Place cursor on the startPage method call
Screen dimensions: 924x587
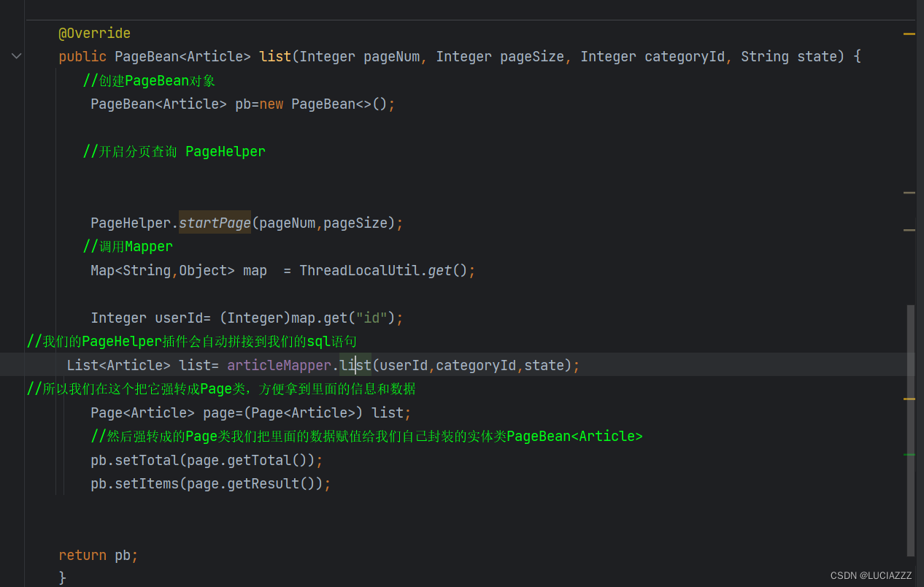point(214,223)
